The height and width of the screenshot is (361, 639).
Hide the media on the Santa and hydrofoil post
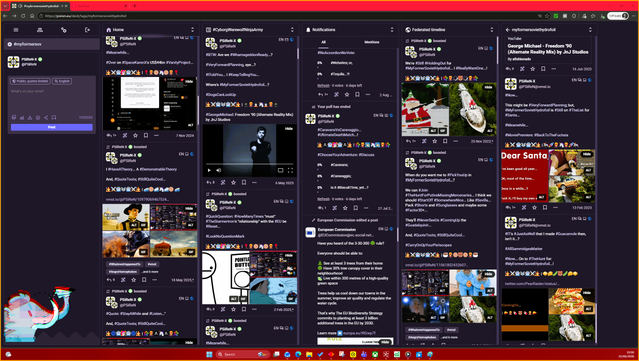pos(488,87)
